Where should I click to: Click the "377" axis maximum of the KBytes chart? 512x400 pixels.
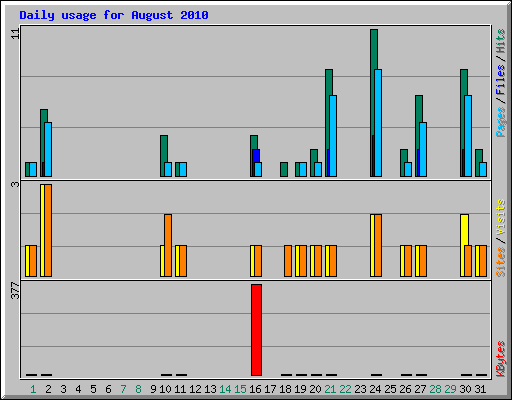click(x=15, y=290)
